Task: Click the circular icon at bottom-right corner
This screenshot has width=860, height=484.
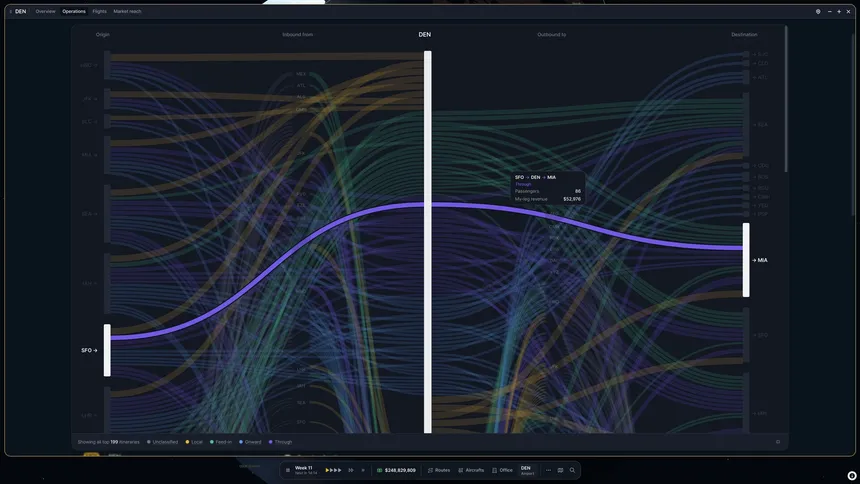Action: (x=852, y=476)
